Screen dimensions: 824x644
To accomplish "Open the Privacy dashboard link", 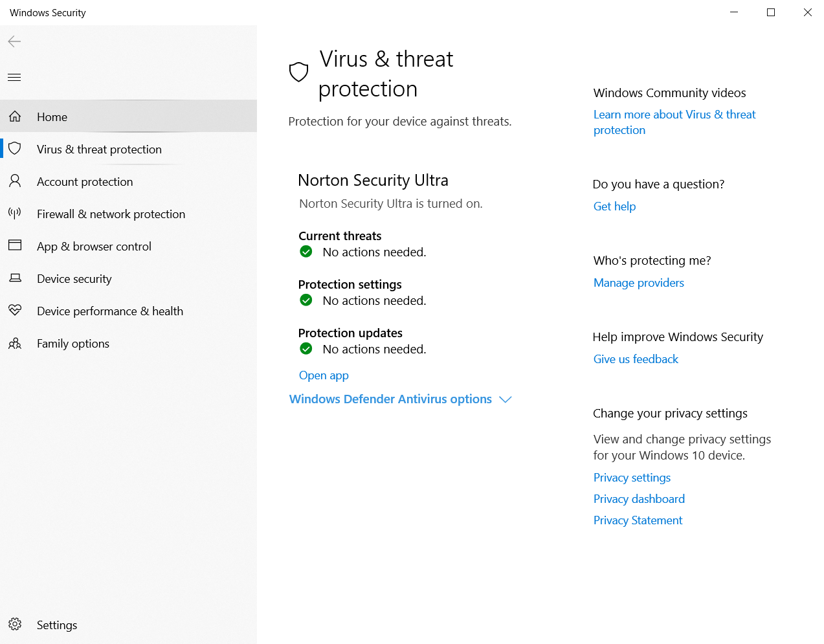I will 639,499.
